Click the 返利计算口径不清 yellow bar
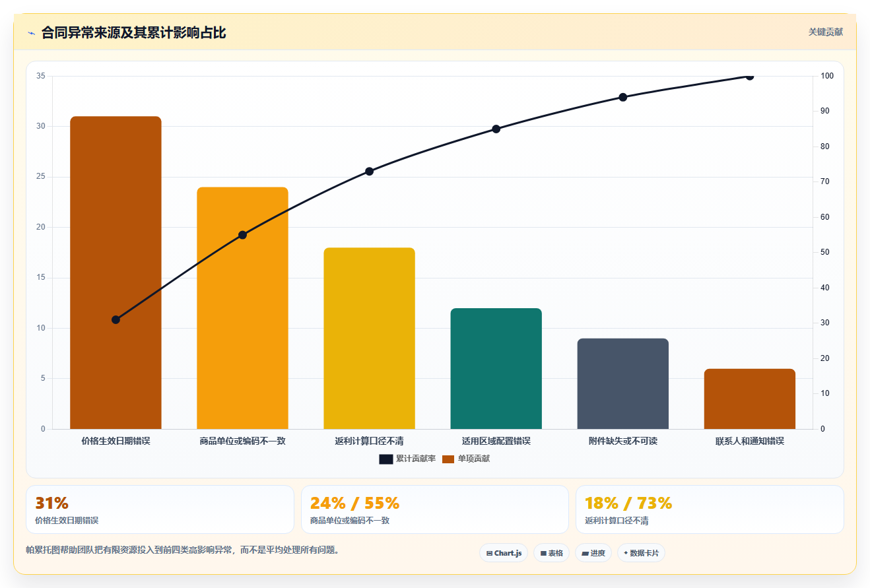The height and width of the screenshot is (588, 870). click(369, 338)
